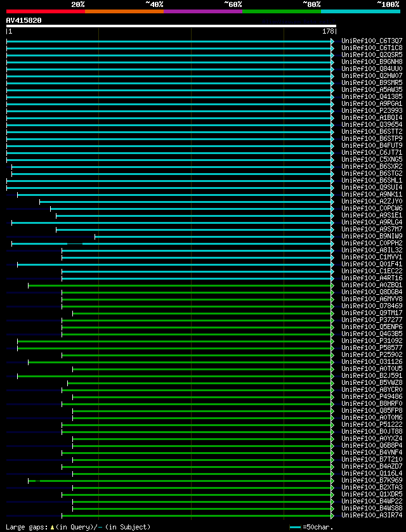Click the =50char. scale legend bar
This screenshot has height=532, width=406.
click(295, 527)
